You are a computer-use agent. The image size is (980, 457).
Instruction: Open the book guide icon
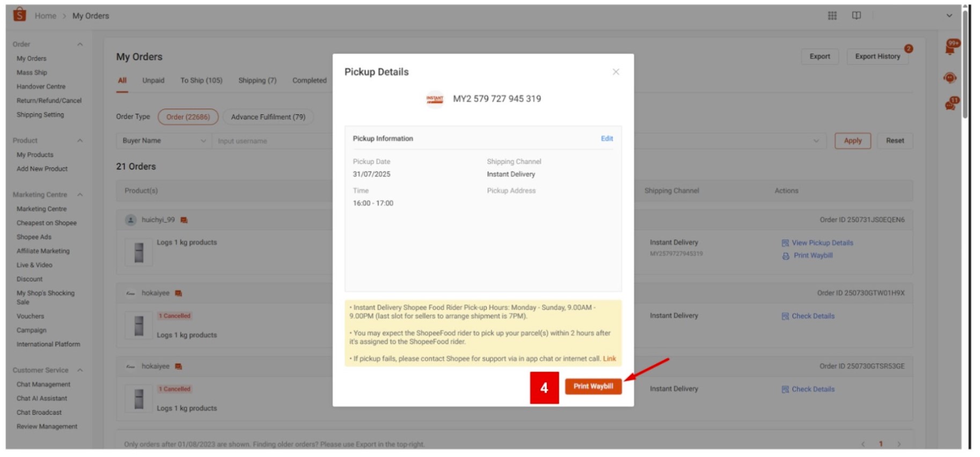pyautogui.click(x=856, y=16)
